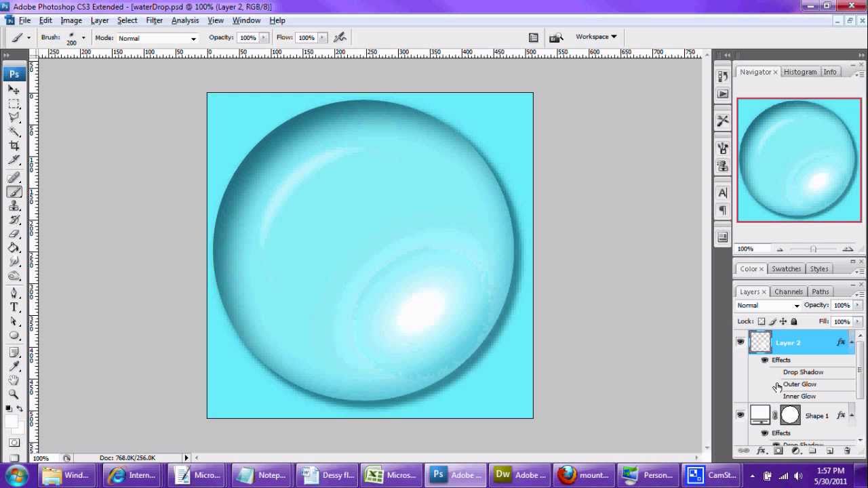868x488 pixels.
Task: Toggle lock transparent pixels
Action: click(x=762, y=321)
